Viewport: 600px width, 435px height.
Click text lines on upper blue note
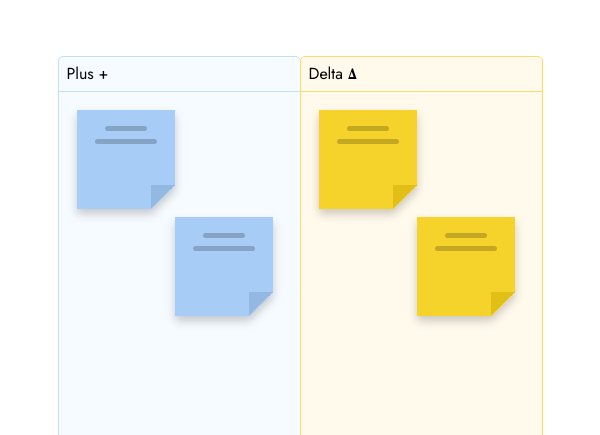click(126, 135)
